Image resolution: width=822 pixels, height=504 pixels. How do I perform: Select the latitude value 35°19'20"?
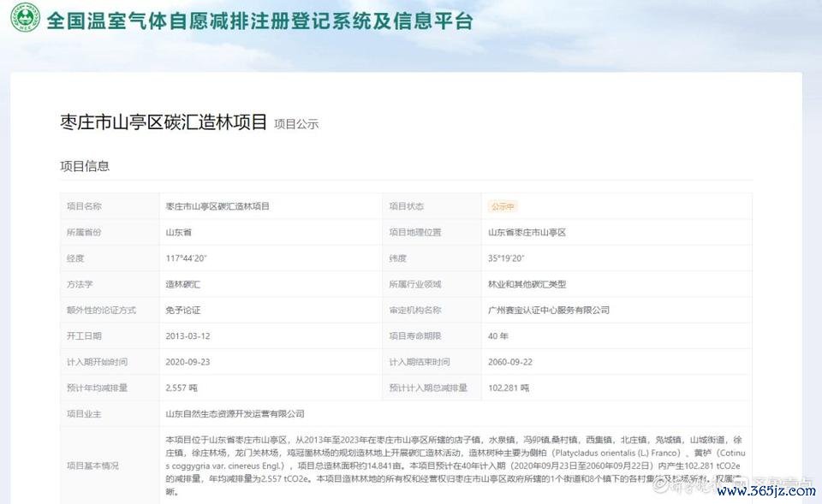(x=506, y=258)
